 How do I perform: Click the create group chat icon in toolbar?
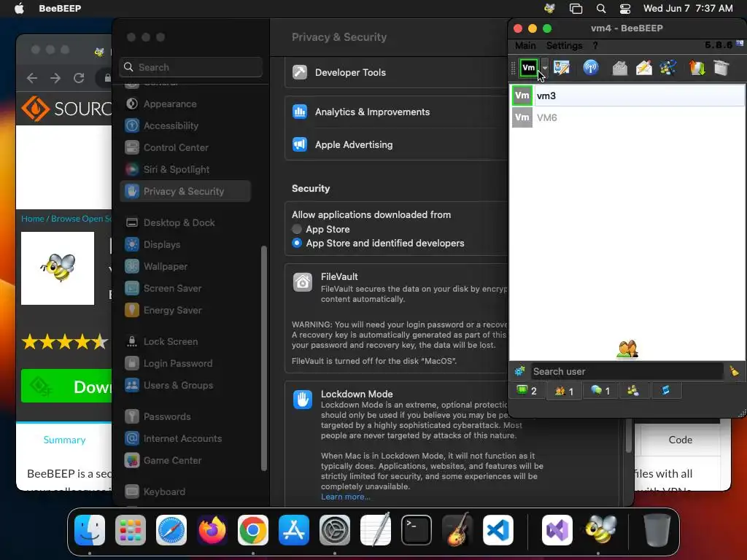click(668, 68)
